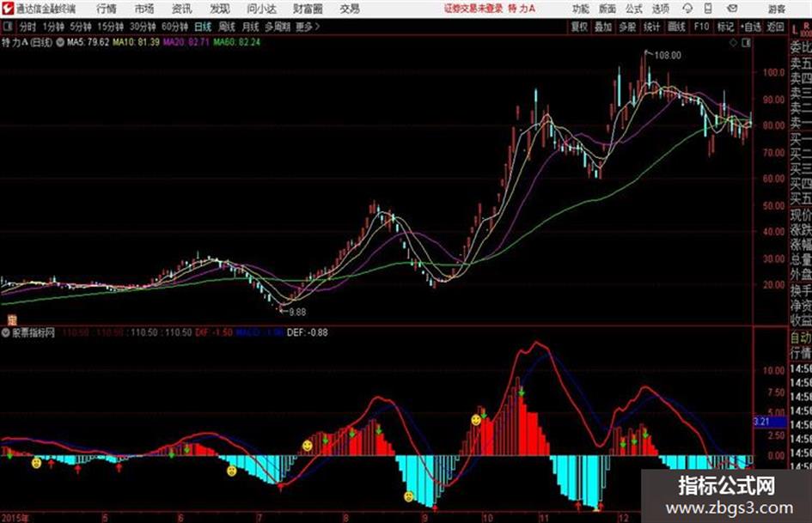The image size is (812, 523).
Task: Open the 发现 menu
Action: pyautogui.click(x=220, y=9)
